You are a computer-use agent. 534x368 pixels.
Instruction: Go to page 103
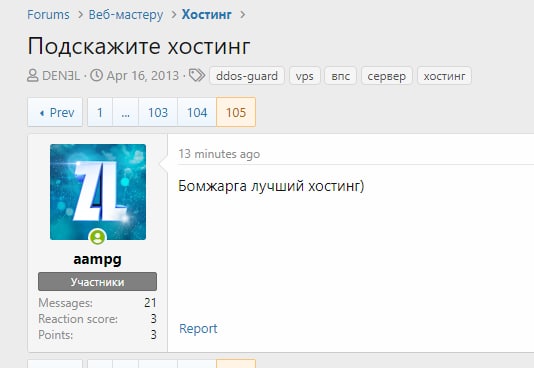[158, 112]
